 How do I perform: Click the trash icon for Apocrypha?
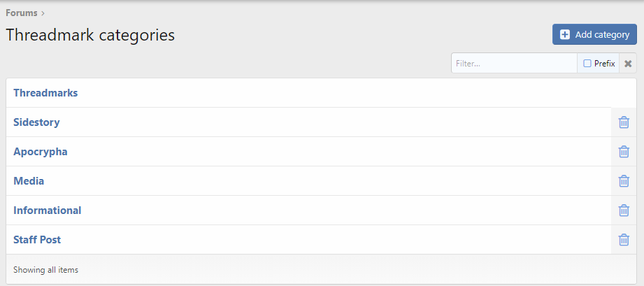[624, 152]
